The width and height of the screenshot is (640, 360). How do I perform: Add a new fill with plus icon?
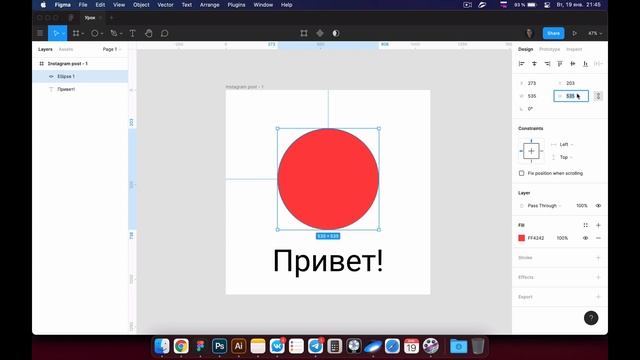pyautogui.click(x=598, y=225)
